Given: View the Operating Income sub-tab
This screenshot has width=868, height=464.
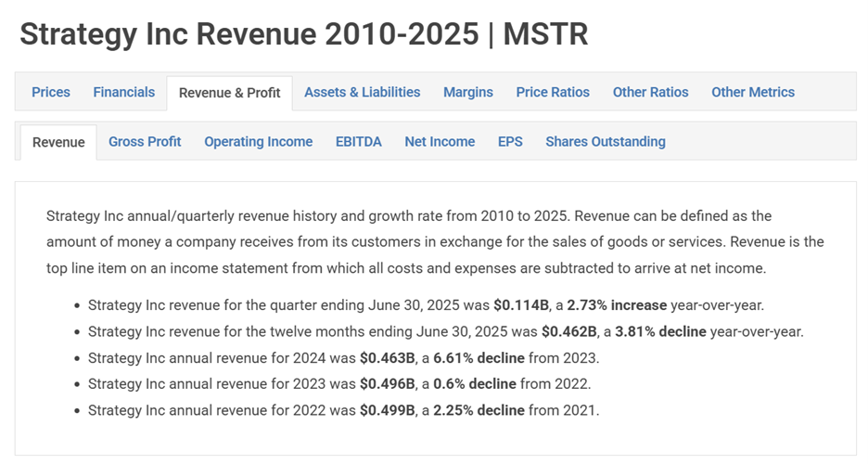Looking at the screenshot, I should pyautogui.click(x=259, y=142).
